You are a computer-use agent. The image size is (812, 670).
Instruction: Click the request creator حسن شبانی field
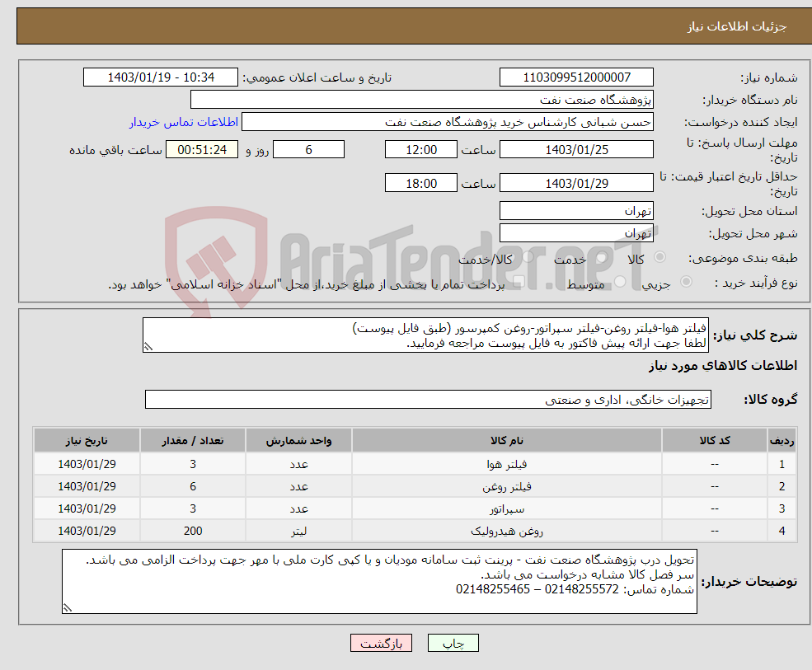click(448, 122)
